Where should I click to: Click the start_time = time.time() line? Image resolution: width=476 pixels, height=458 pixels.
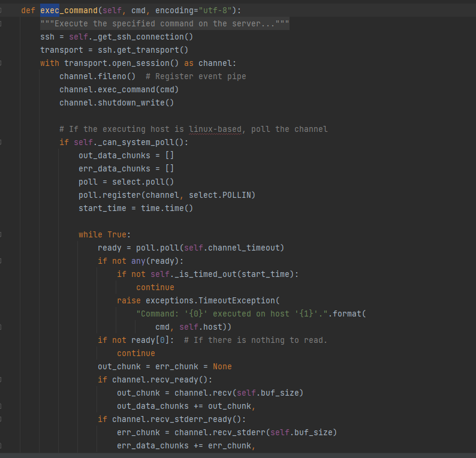tap(135, 209)
